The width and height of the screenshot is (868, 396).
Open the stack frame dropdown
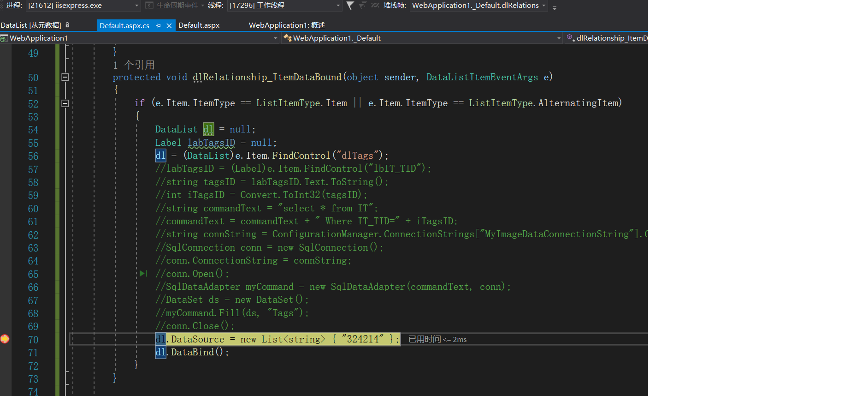[479, 6]
